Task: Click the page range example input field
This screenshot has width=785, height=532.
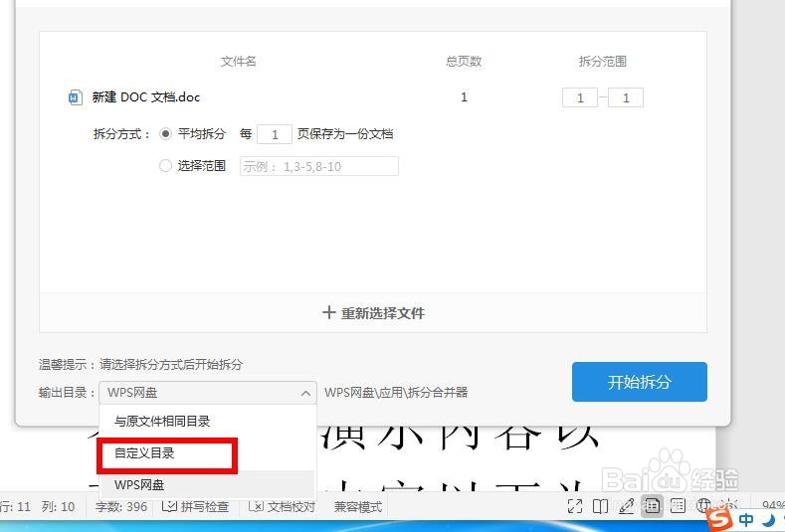Action: tap(319, 166)
